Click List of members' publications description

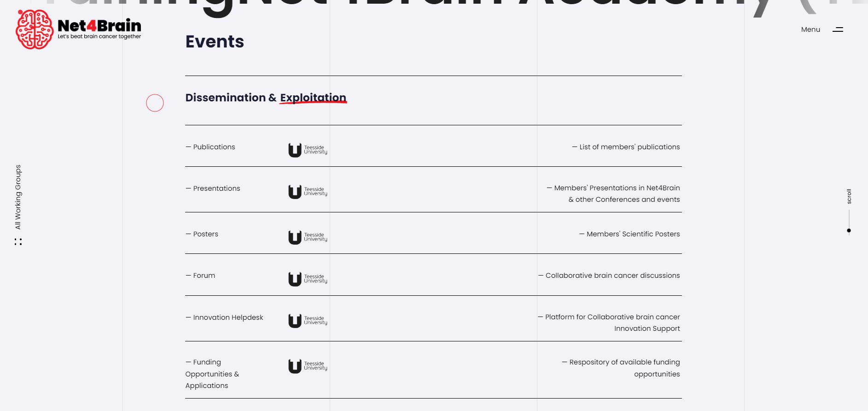(x=626, y=147)
